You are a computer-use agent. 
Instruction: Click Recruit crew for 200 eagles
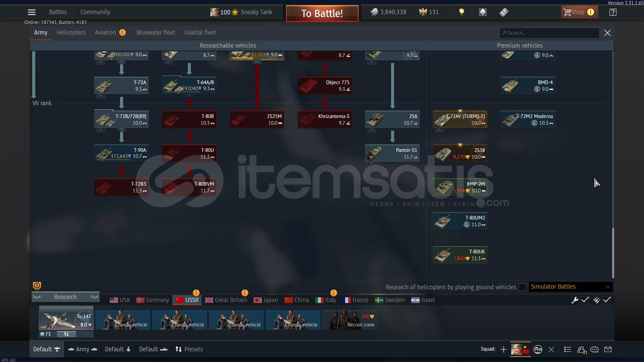350,320
